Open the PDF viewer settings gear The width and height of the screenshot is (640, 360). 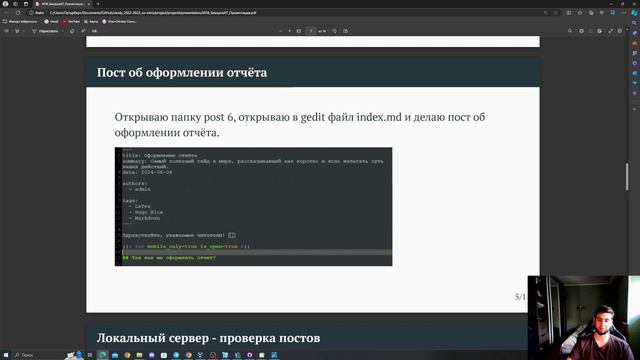[x=620, y=31]
